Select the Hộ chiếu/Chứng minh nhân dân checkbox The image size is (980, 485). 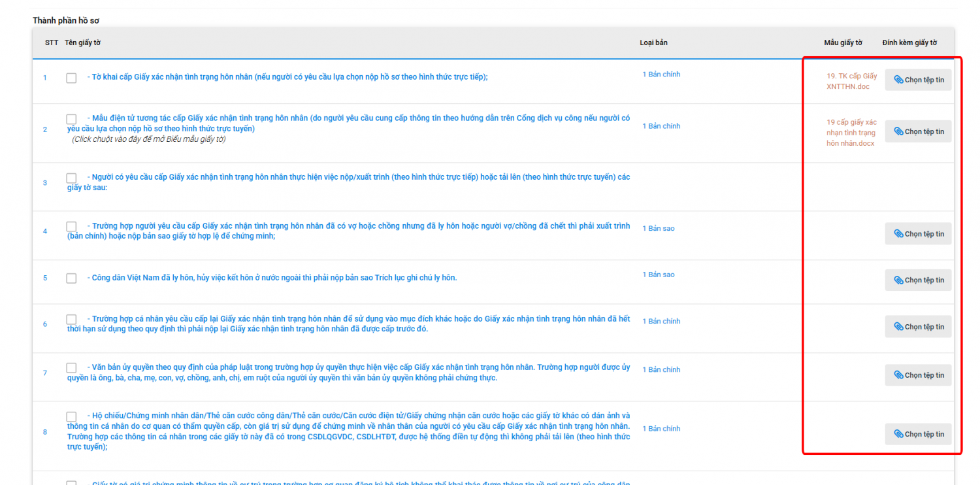point(71,416)
